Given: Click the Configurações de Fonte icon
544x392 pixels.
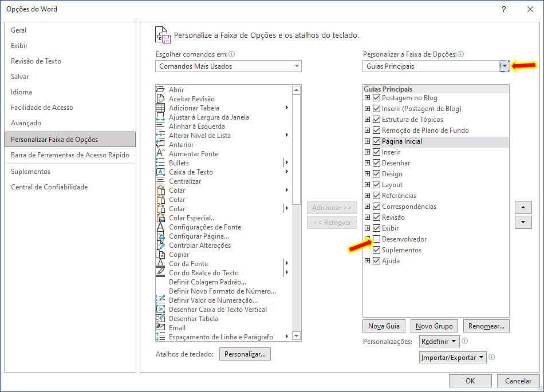Looking at the screenshot, I should pos(160,227).
